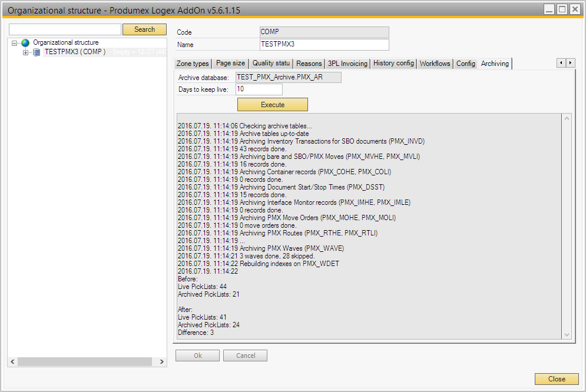Collapse the Organizational structure root node

pyautogui.click(x=15, y=43)
